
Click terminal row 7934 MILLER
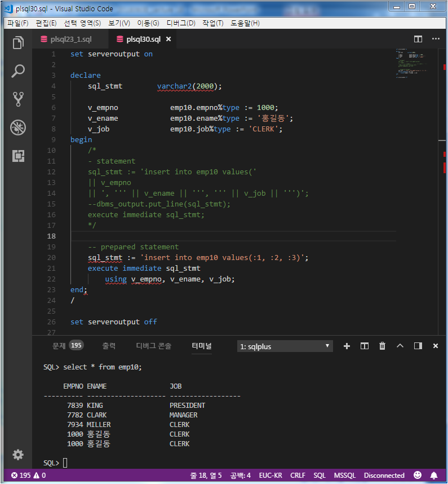(x=128, y=424)
